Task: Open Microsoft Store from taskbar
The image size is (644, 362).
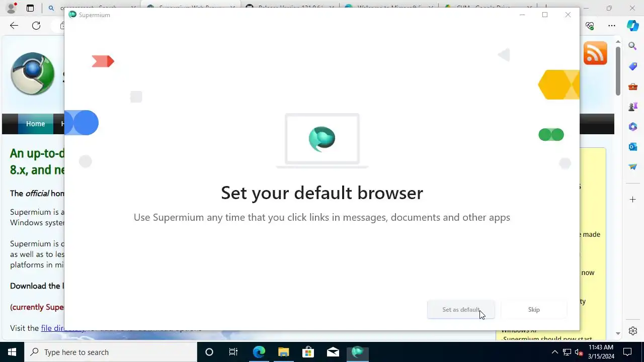Action: 308,352
